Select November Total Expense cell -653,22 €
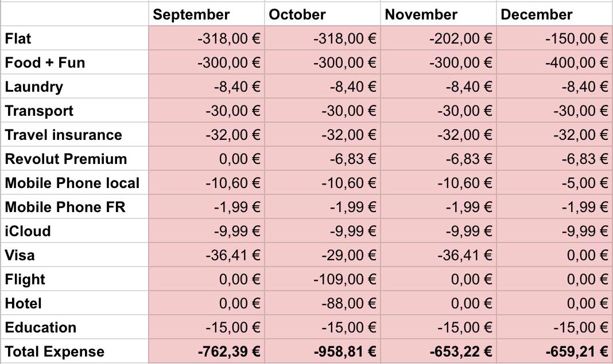The height and width of the screenshot is (364, 613). (x=439, y=351)
